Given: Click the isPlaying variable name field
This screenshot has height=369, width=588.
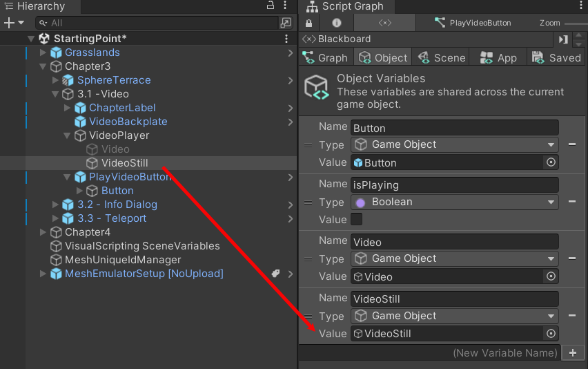Looking at the screenshot, I should (455, 185).
